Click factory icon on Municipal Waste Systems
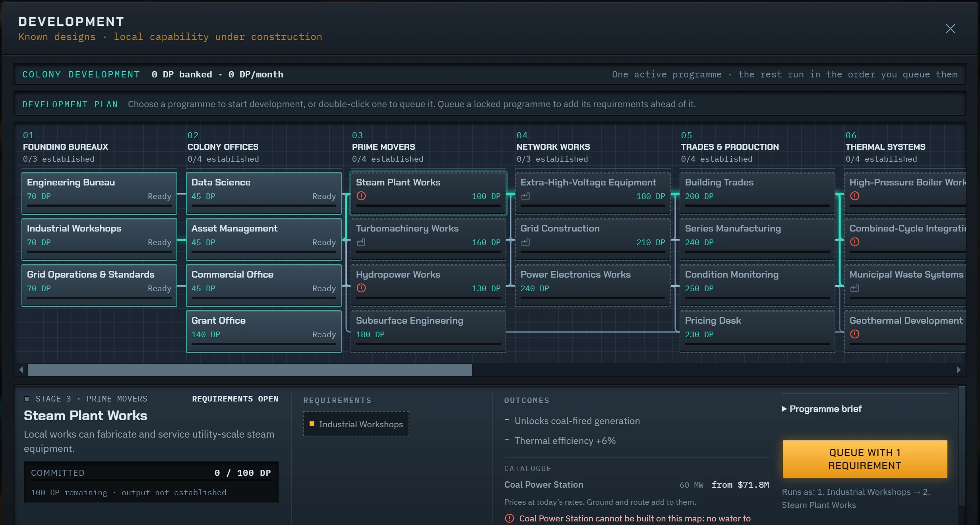 [x=854, y=288]
